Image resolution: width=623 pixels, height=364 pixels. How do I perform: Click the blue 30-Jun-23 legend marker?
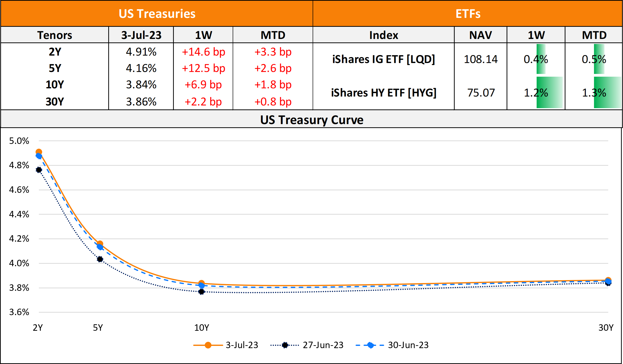coord(370,345)
